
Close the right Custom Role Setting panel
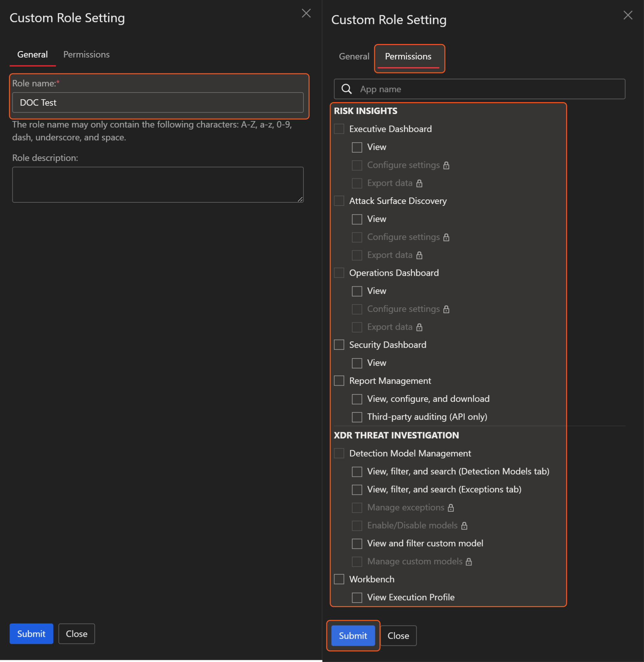628,15
